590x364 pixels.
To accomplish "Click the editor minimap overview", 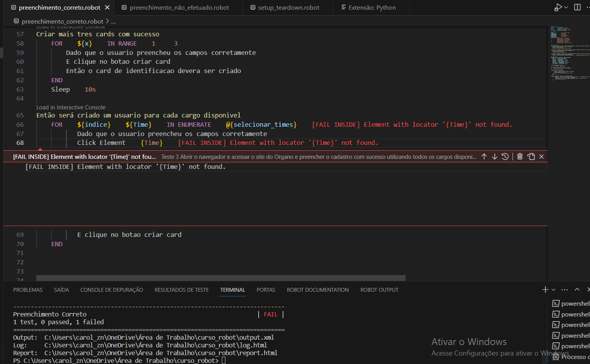I will click(x=569, y=53).
